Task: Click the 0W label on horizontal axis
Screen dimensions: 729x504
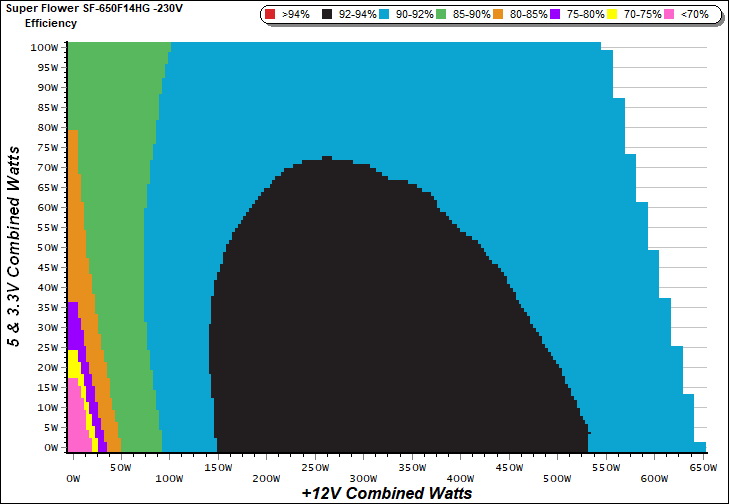Action: click(x=72, y=478)
